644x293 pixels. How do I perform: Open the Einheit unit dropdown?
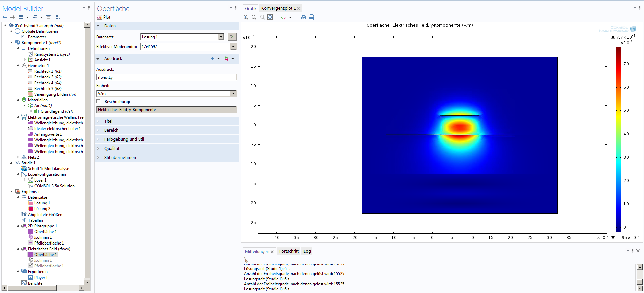(233, 94)
